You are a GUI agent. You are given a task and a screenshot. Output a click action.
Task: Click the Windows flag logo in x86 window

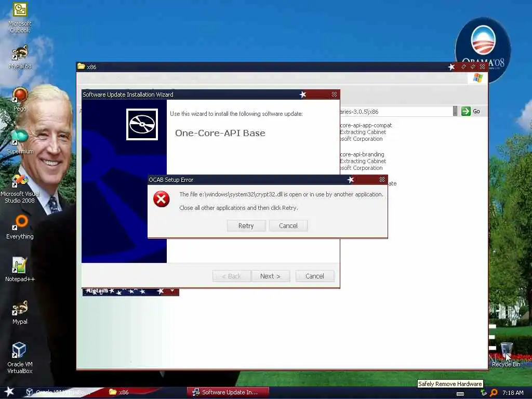pyautogui.click(x=478, y=78)
